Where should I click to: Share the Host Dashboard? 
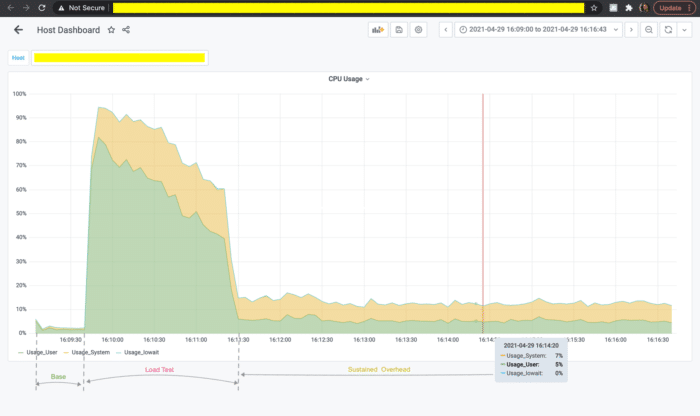(x=126, y=30)
